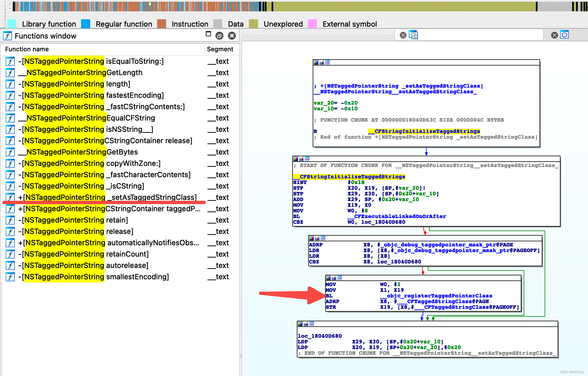Select _setAsTaggedStringClass function row

tap(120, 197)
